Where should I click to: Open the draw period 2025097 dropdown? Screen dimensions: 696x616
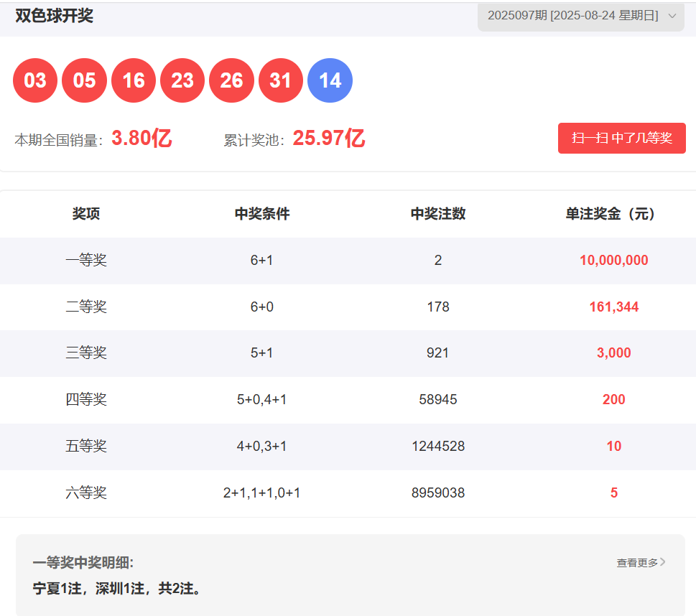click(x=572, y=15)
